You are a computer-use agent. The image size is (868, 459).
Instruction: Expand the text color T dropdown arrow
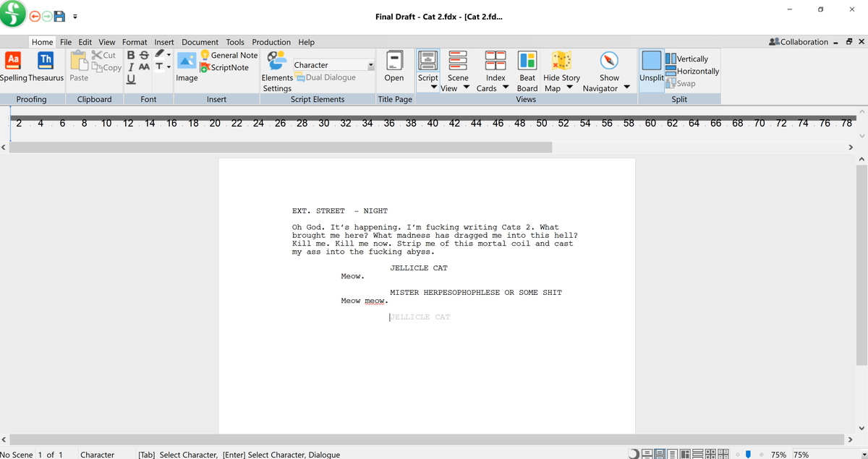[x=168, y=67]
